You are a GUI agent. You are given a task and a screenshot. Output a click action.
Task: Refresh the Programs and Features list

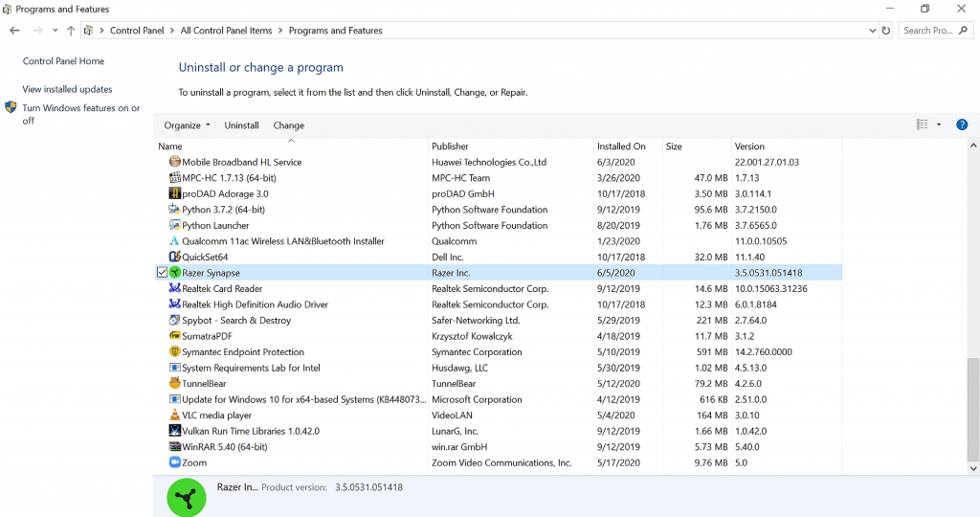pyautogui.click(x=885, y=30)
